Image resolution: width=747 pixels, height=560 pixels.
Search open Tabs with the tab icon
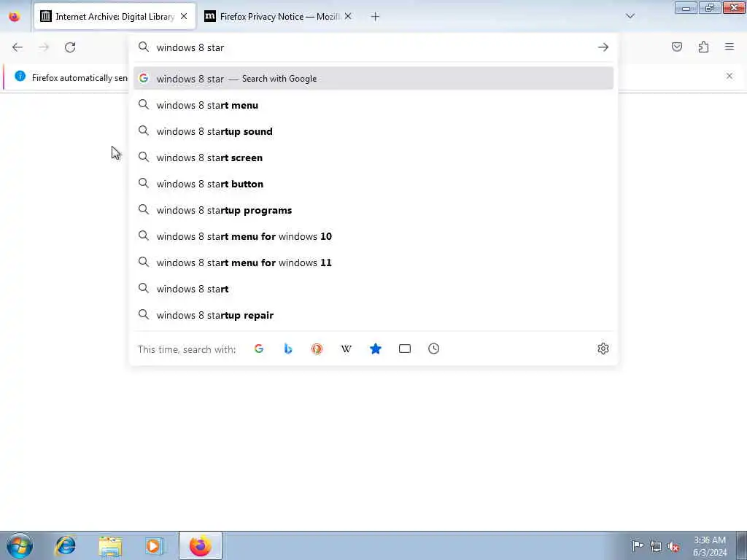click(x=404, y=349)
